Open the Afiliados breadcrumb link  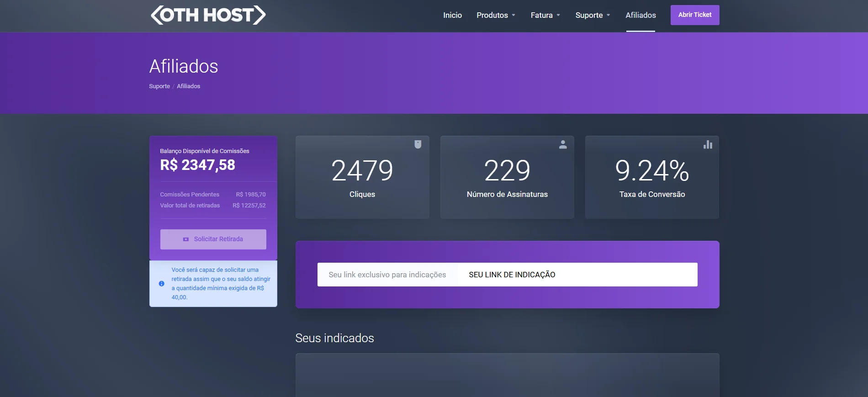[x=188, y=86]
